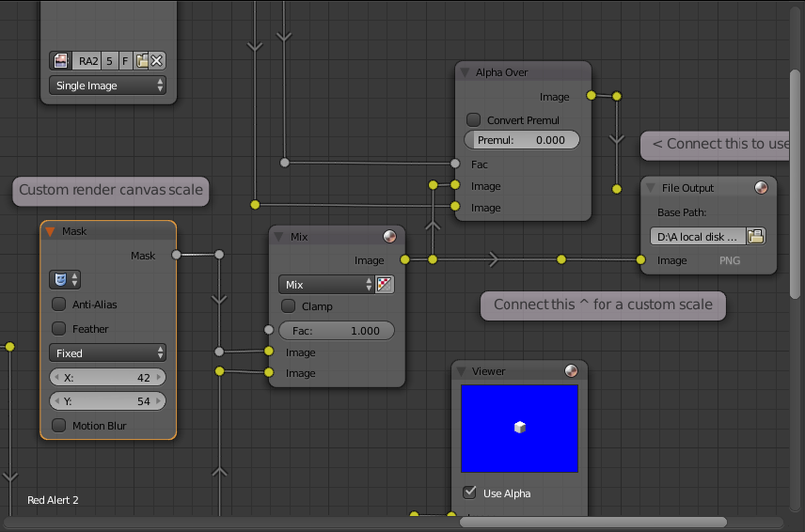Toggle Mix node preview sphere icon
Screen dimensions: 805x532
tap(389, 237)
